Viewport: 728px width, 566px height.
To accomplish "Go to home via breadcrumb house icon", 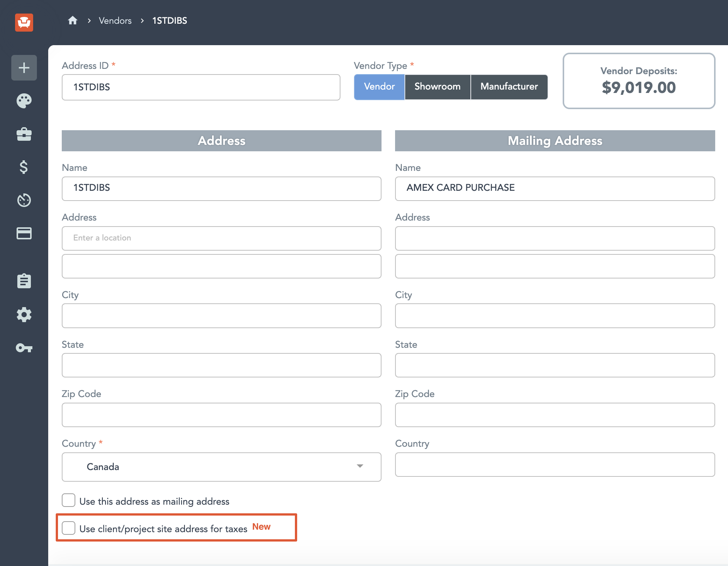I will pos(73,20).
